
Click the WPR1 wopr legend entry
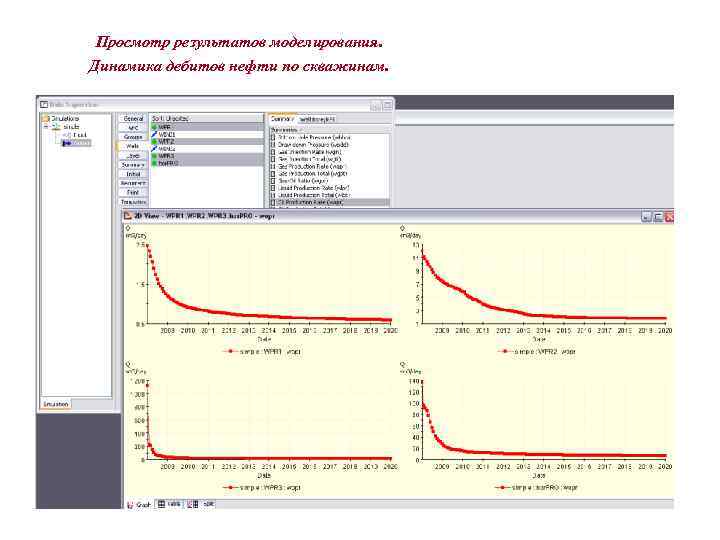coord(262,351)
